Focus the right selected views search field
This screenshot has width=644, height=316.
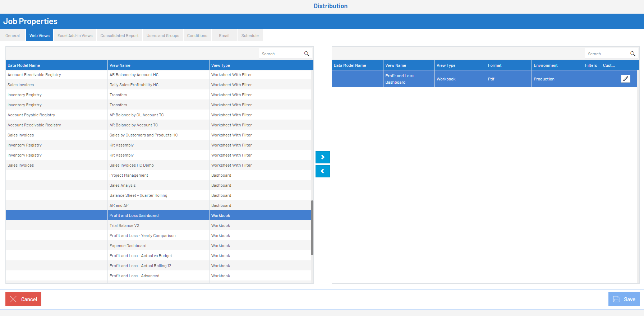(607, 54)
